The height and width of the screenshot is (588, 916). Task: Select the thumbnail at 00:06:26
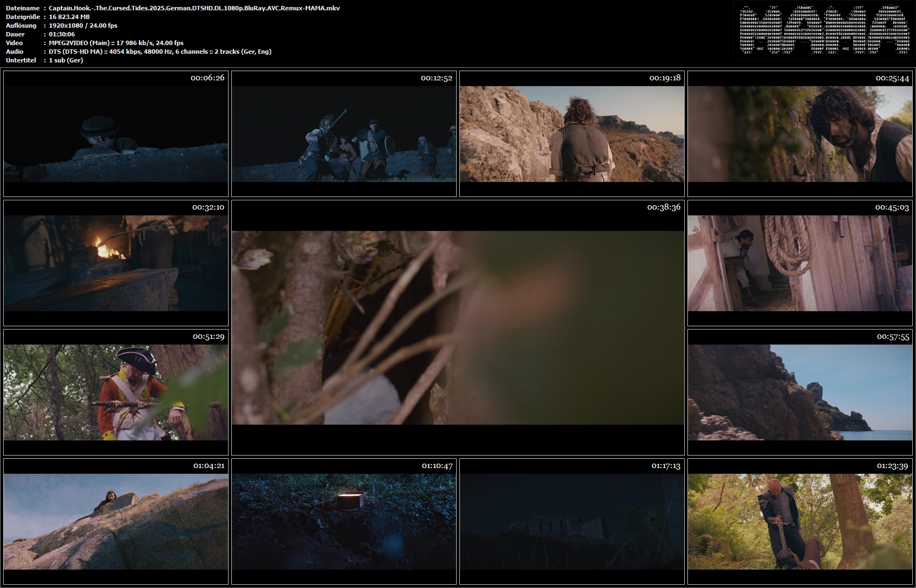116,134
